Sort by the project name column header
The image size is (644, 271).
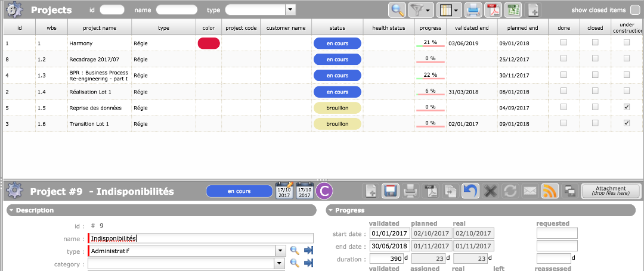point(99,28)
